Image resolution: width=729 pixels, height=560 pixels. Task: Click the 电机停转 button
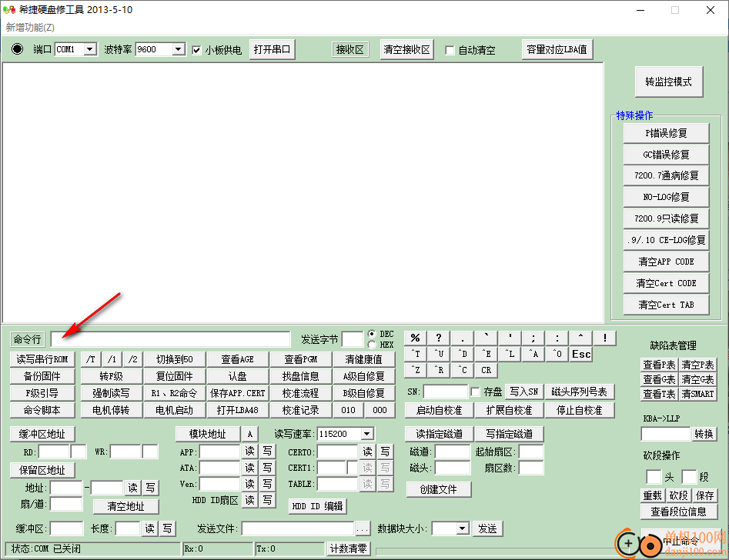111,410
